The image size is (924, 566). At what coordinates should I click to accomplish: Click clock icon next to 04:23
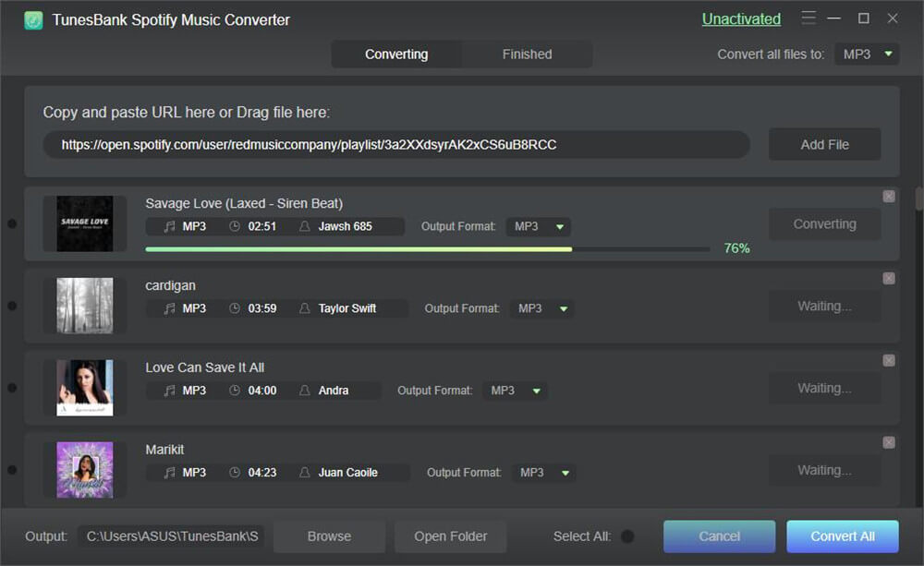pos(235,473)
